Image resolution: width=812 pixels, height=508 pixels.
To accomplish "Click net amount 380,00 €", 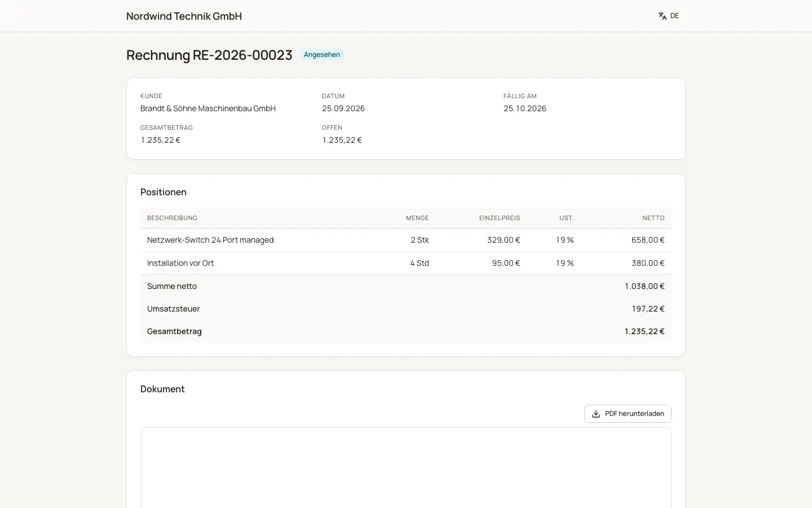I will coord(648,263).
